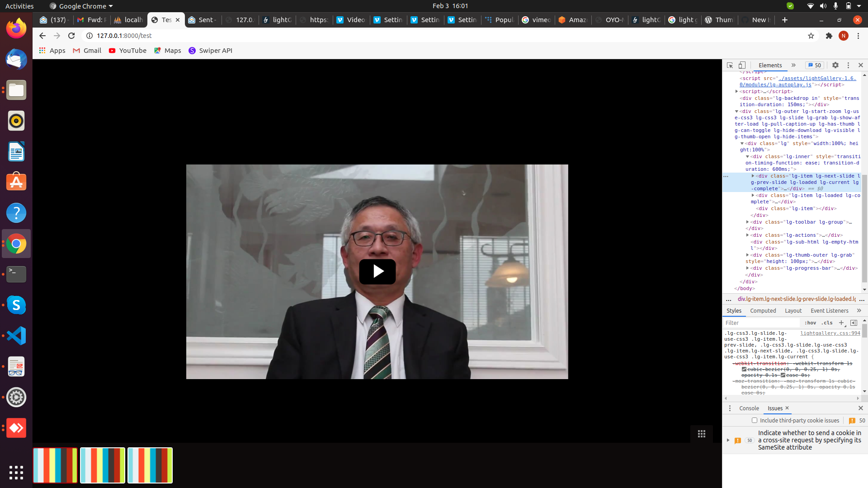Expand the lg-toolbar lg-group div node
The width and height of the screenshot is (868, 488).
[747, 222]
